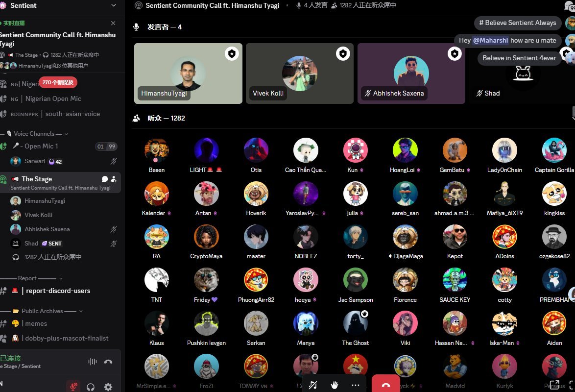Click the 'Believe in Sentient 4ever' chat bubble

tap(519, 58)
